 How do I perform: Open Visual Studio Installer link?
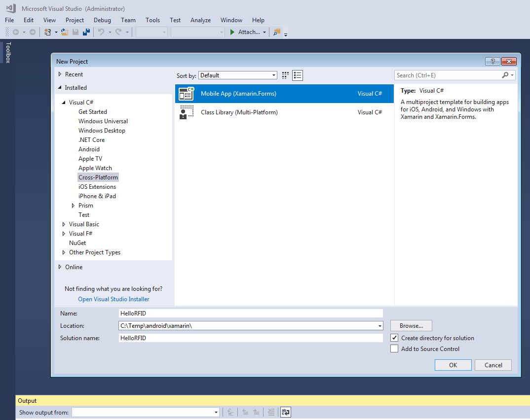coord(114,299)
